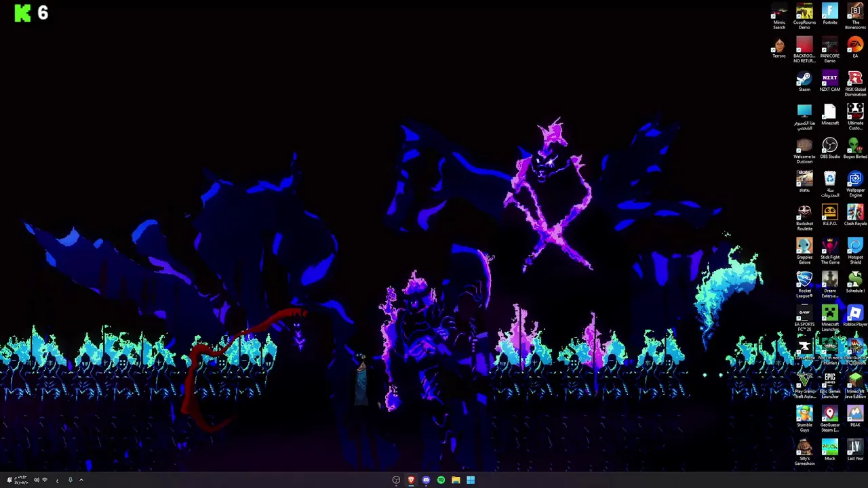Select the skate. desktop icon
Screen dimensions: 868x488
point(804,182)
